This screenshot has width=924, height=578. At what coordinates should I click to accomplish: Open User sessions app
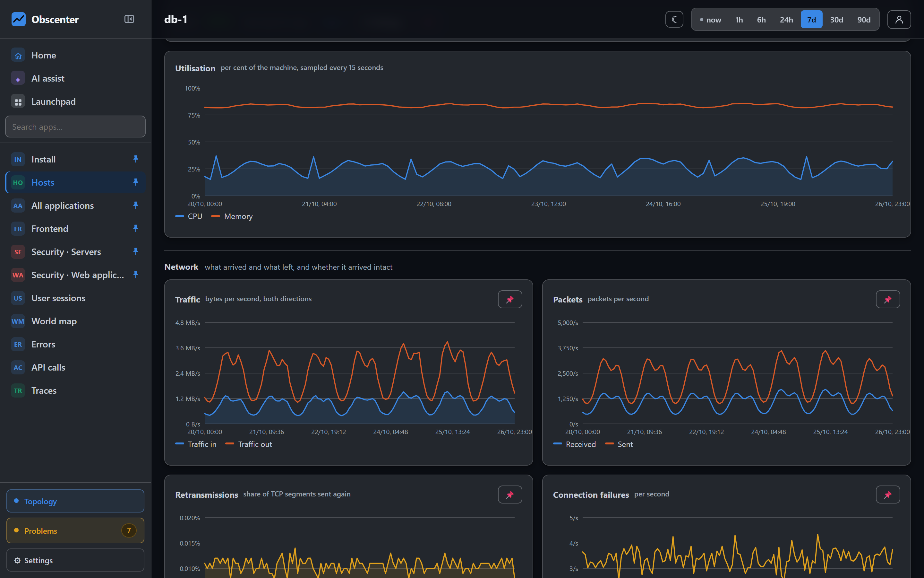click(75, 298)
